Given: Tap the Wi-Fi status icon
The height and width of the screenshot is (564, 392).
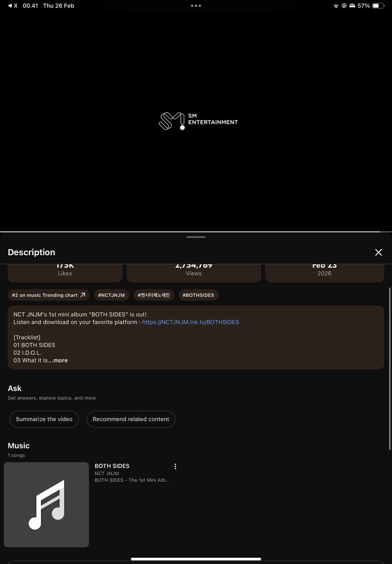Looking at the screenshot, I should [336, 6].
